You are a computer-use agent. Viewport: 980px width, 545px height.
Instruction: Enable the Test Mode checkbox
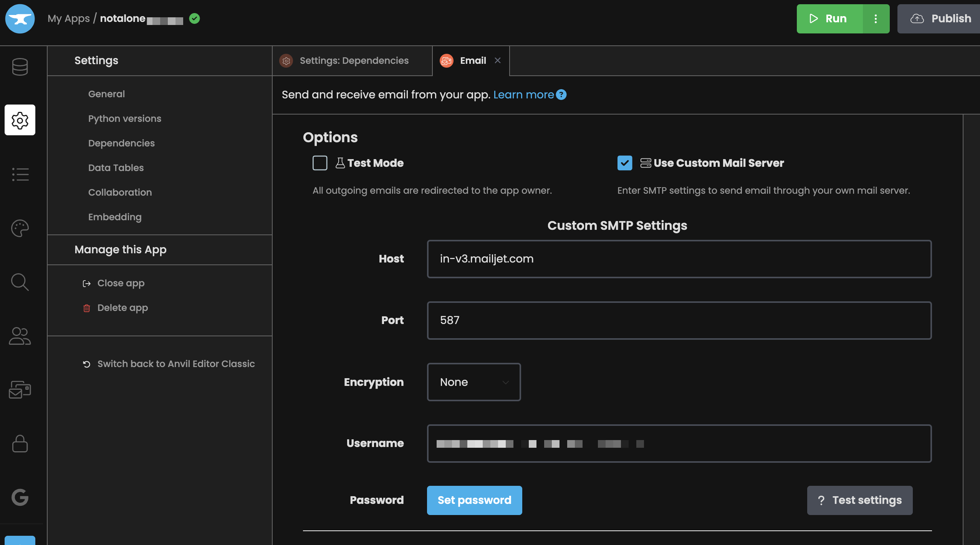pyautogui.click(x=320, y=163)
